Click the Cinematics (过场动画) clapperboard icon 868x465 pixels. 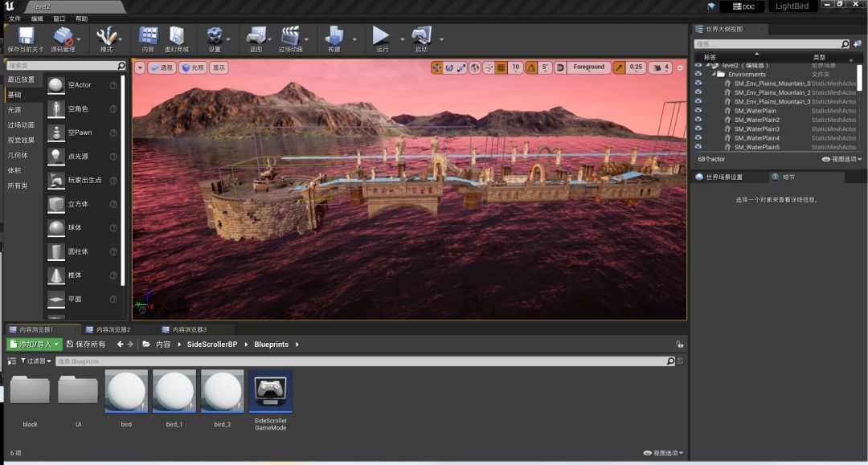point(289,36)
